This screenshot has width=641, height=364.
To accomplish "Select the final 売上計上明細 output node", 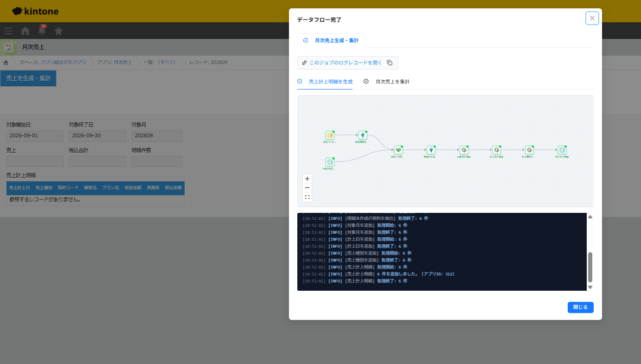I will point(562,150).
